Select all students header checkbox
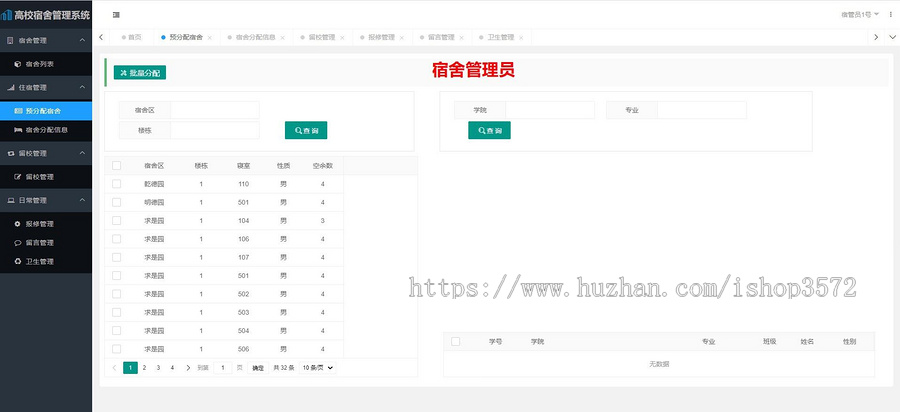 456,341
